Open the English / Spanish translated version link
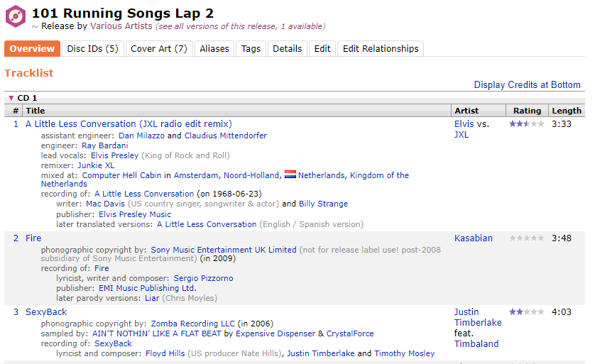Image resolution: width=595 pixels, height=364 pixels. tap(207, 224)
